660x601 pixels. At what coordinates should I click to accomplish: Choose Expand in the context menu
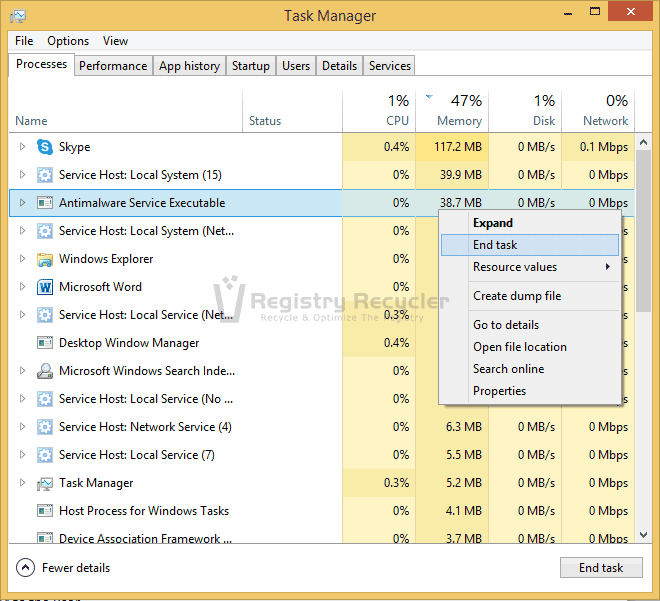pyautogui.click(x=530, y=223)
